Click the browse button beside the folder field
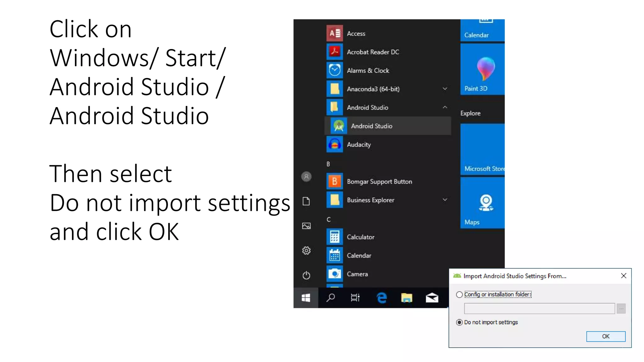This screenshot has width=644, height=362. (x=621, y=309)
